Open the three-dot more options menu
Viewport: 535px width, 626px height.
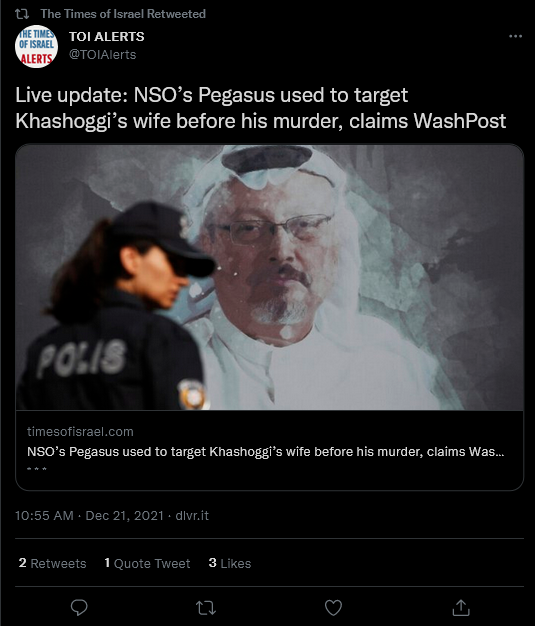(515, 36)
